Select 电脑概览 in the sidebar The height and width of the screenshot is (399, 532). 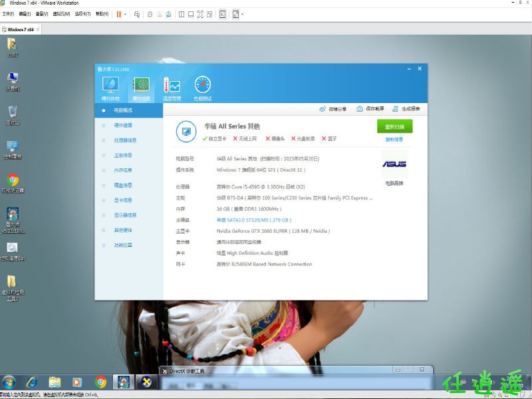(x=128, y=110)
